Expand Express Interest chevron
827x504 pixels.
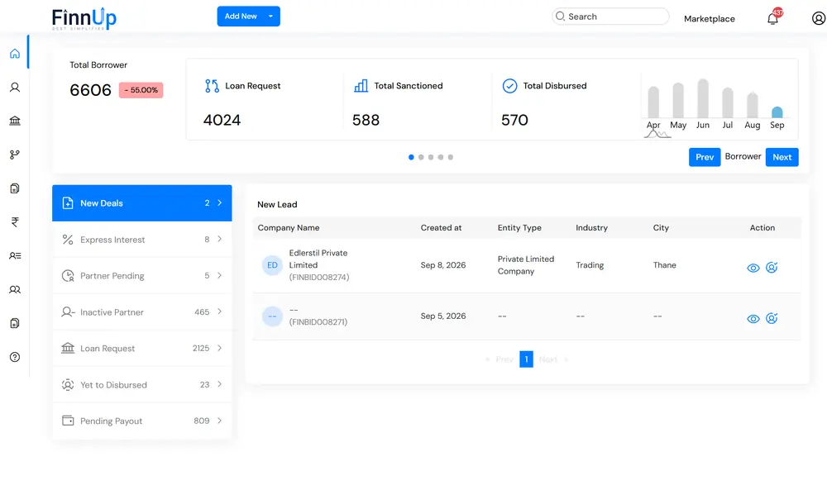pyautogui.click(x=219, y=239)
